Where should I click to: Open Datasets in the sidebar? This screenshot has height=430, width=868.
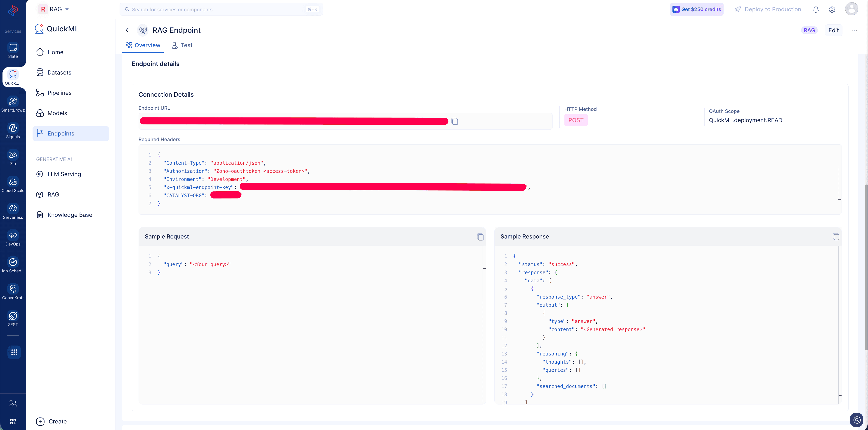pos(71,72)
